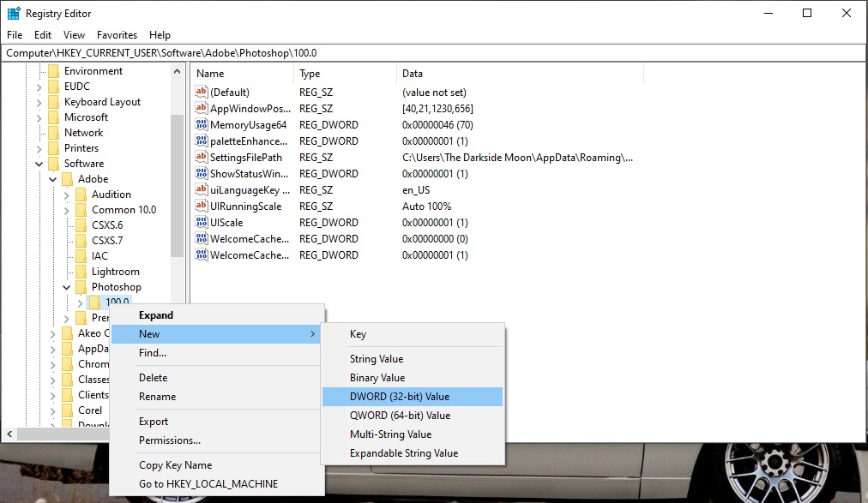868x503 pixels.
Task: Click the Type column header
Action: pos(345,74)
